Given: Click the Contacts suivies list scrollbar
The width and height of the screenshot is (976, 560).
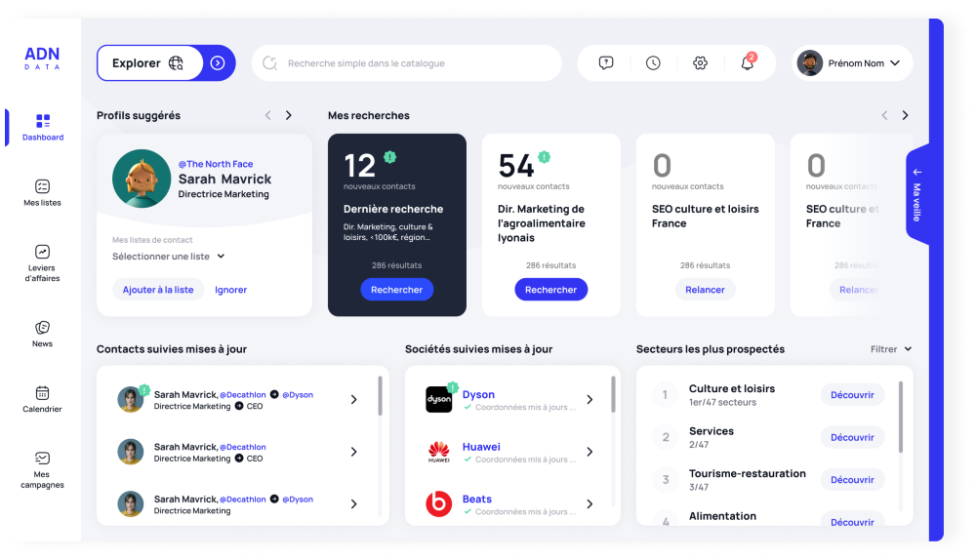Looking at the screenshot, I should (x=380, y=395).
